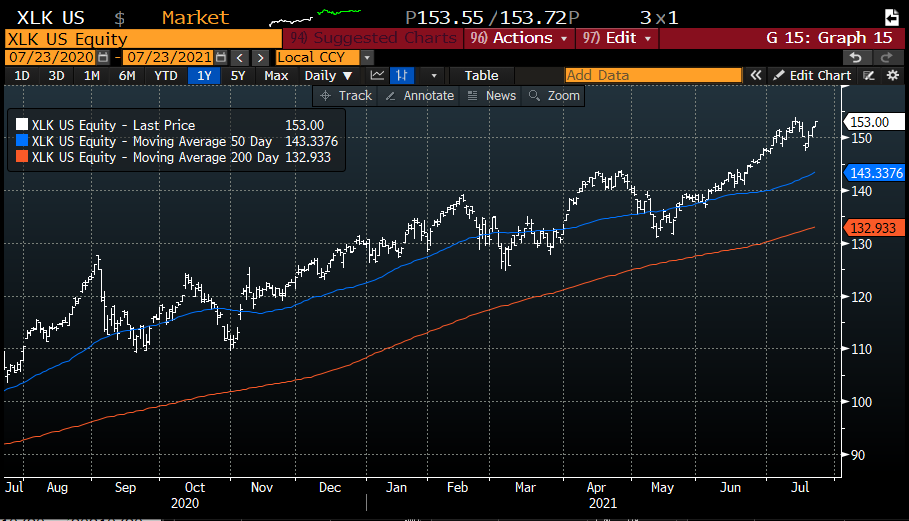Select the 1M time range
909x521 pixels.
[92, 75]
